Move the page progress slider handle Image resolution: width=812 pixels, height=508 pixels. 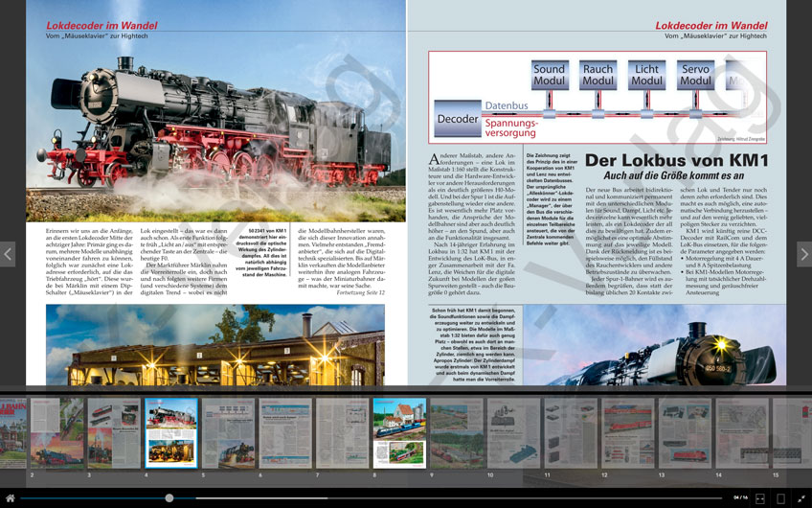(169, 497)
